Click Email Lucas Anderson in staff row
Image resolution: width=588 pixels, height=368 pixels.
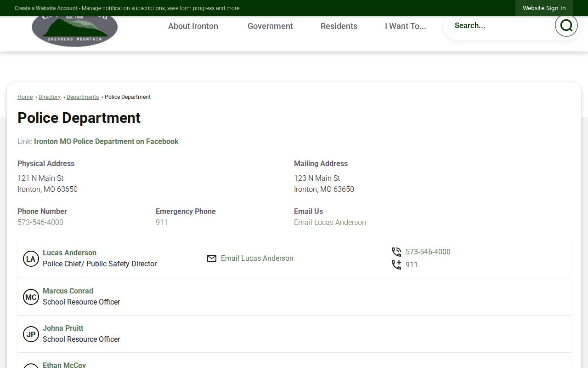(x=257, y=259)
